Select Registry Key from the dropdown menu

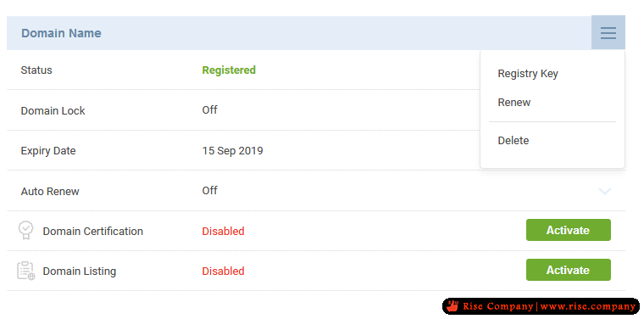[528, 74]
